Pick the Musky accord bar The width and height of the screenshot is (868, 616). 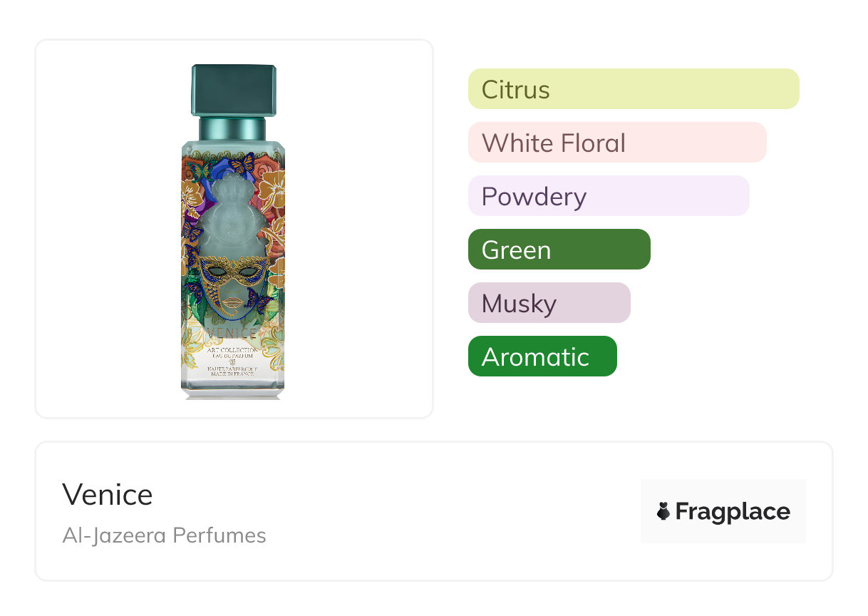pyautogui.click(x=549, y=303)
